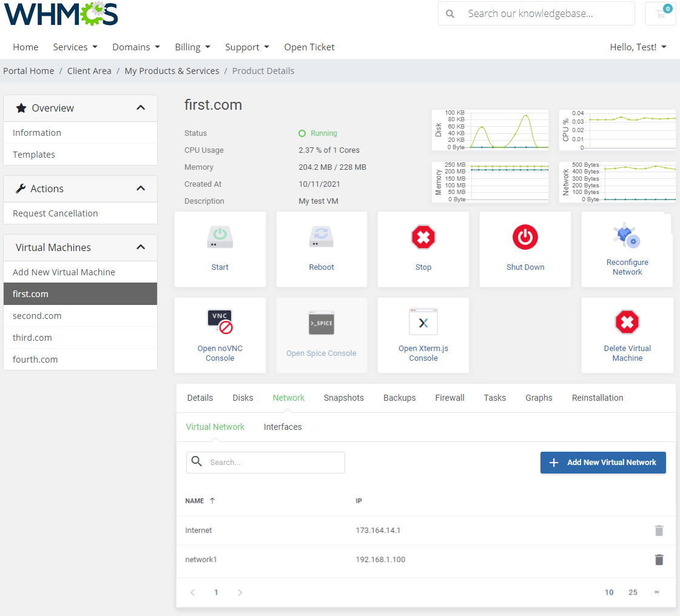Screen dimensions: 680x616
Task: Show 10 entries per page
Action: pos(609,592)
